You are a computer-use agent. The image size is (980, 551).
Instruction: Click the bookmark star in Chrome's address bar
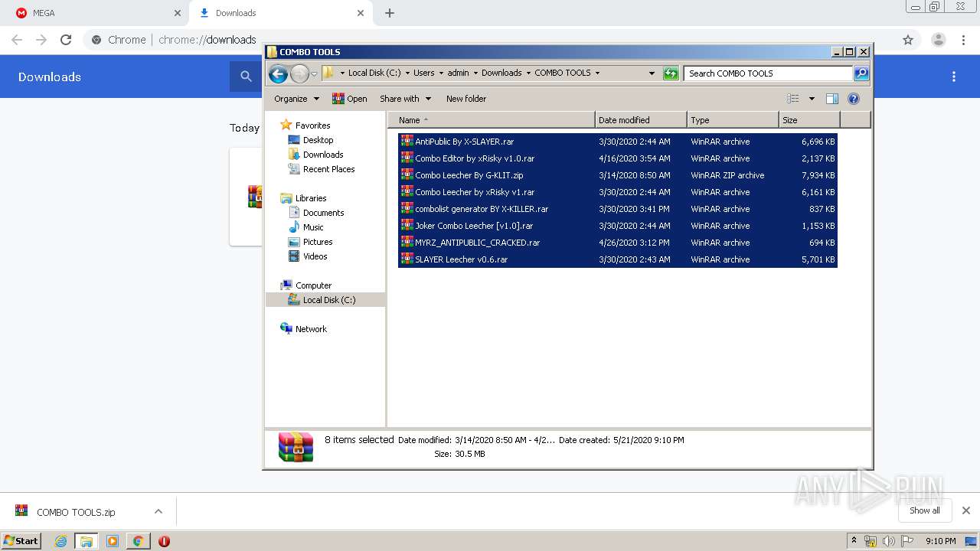pos(908,40)
